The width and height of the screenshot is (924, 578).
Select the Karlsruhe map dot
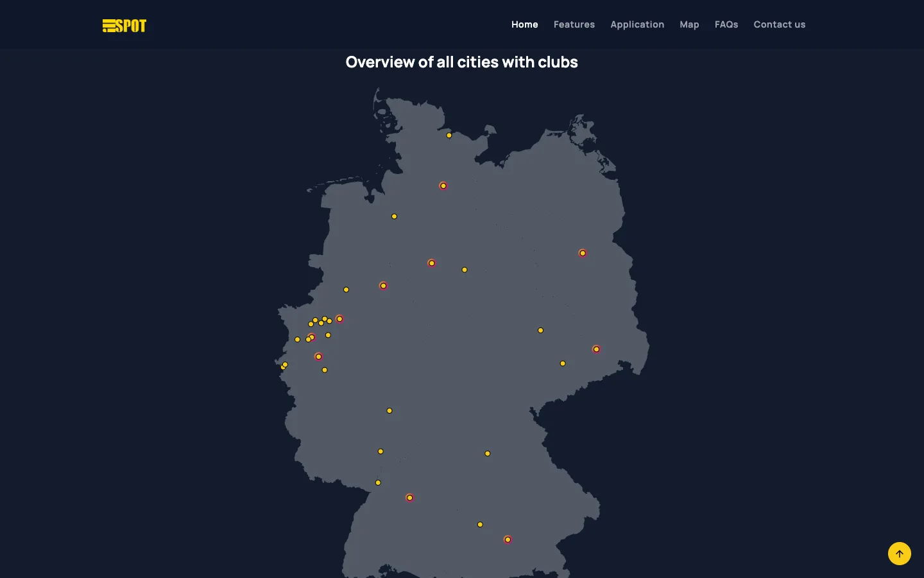(378, 482)
